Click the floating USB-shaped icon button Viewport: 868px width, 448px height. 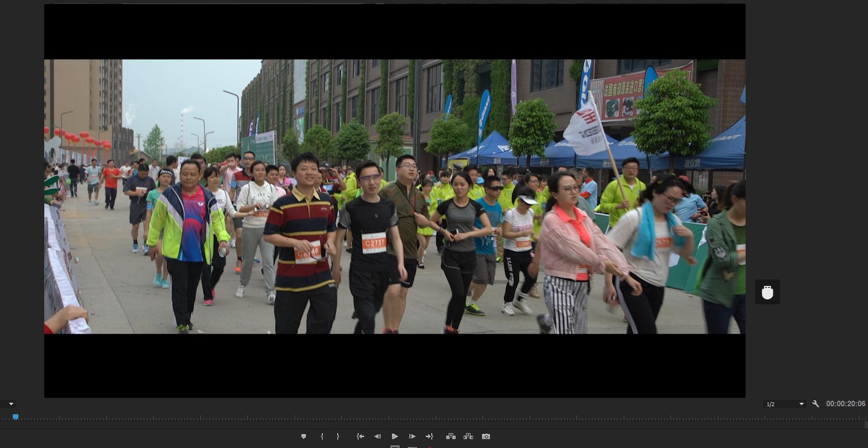[767, 292]
